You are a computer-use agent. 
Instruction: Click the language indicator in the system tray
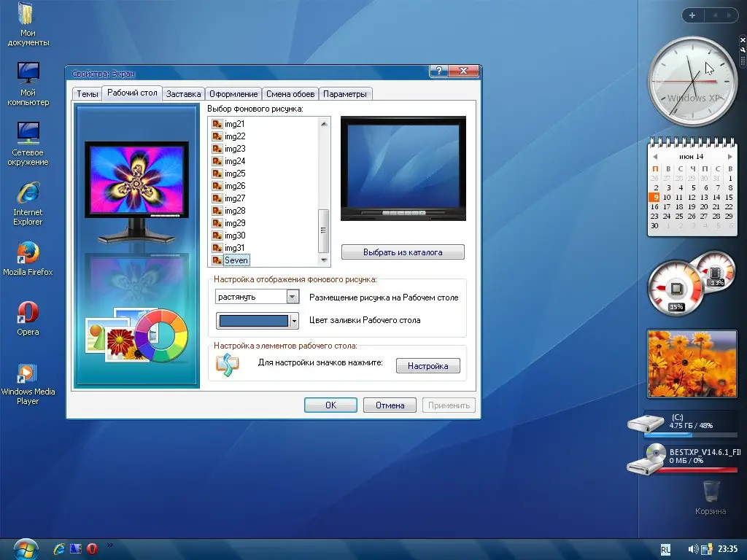pyautogui.click(x=665, y=550)
